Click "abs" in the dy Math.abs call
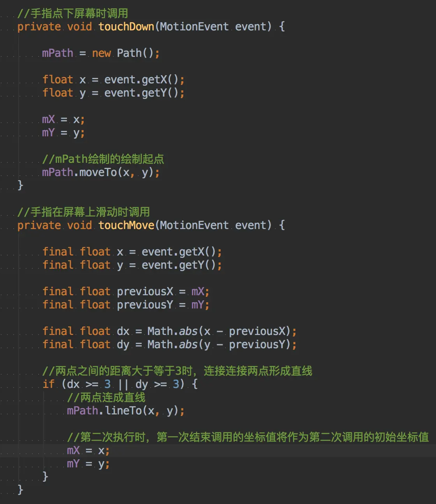The width and height of the screenshot is (436, 504). click(188, 344)
